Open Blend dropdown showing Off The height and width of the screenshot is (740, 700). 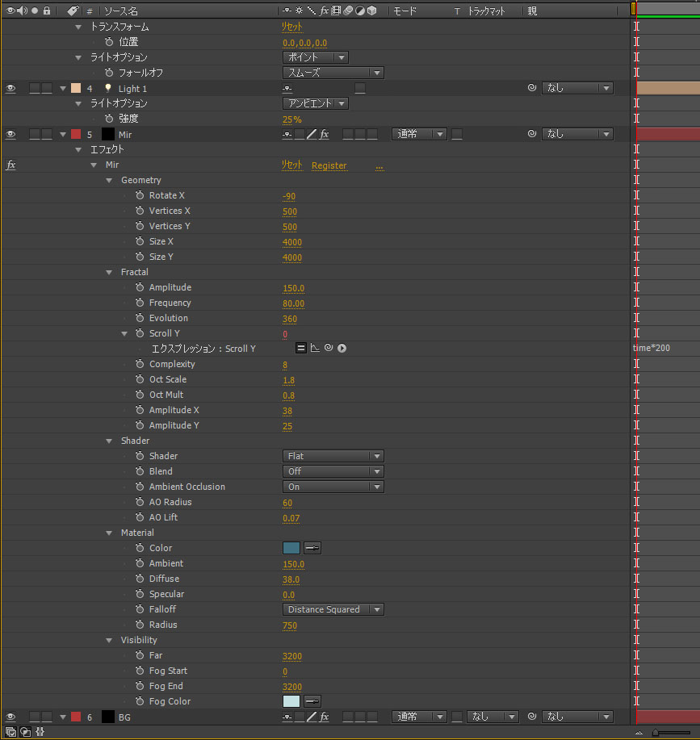point(333,471)
